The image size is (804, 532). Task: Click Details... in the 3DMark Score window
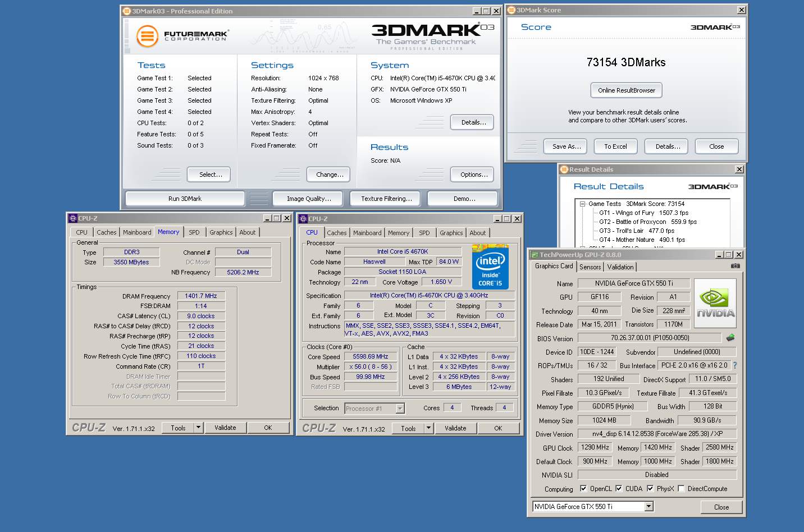click(x=668, y=146)
